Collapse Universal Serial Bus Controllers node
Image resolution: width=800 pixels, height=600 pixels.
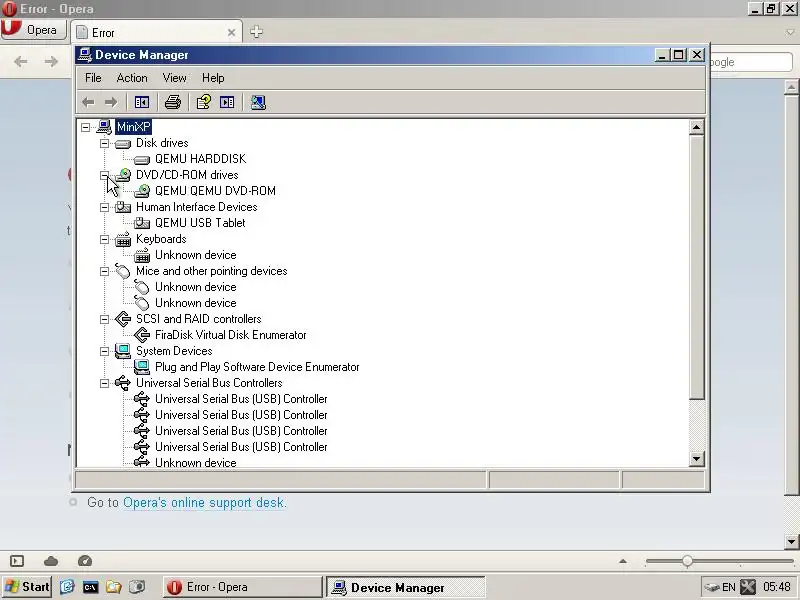104,383
